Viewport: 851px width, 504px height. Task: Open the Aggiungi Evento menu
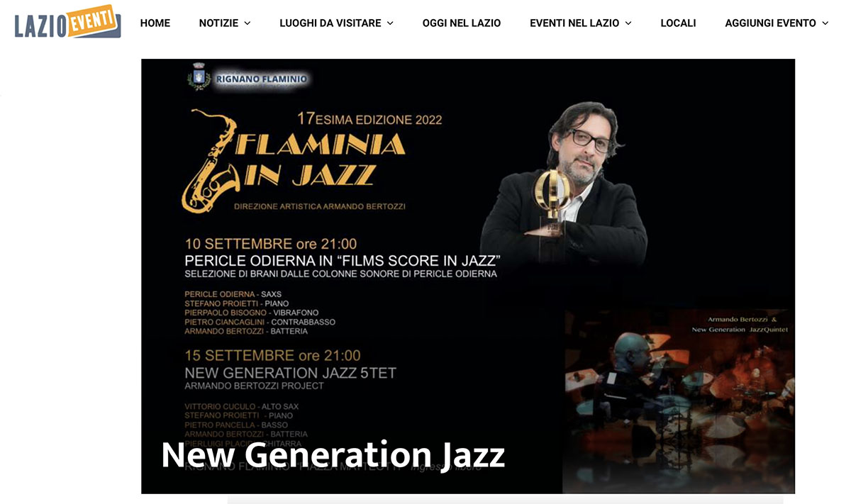tap(770, 23)
